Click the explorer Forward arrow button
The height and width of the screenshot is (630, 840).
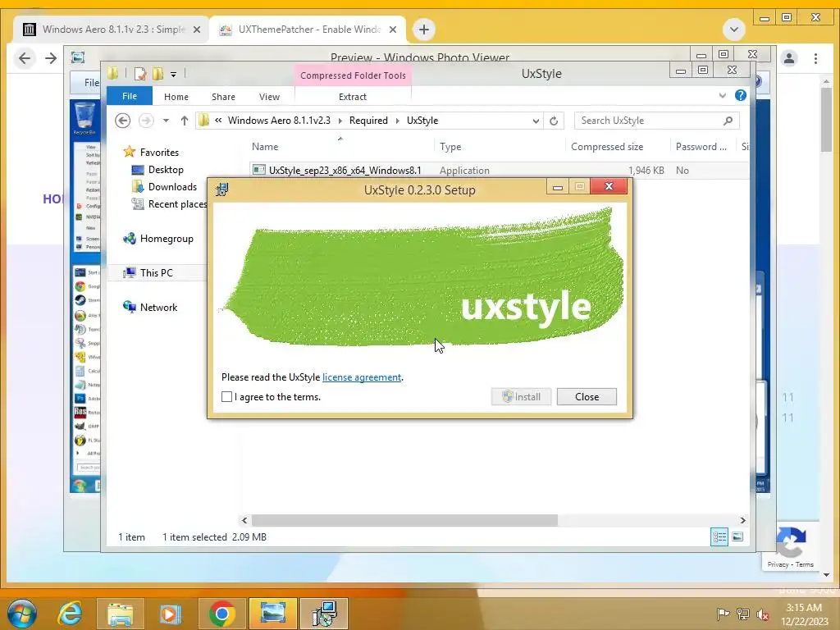[x=146, y=121]
